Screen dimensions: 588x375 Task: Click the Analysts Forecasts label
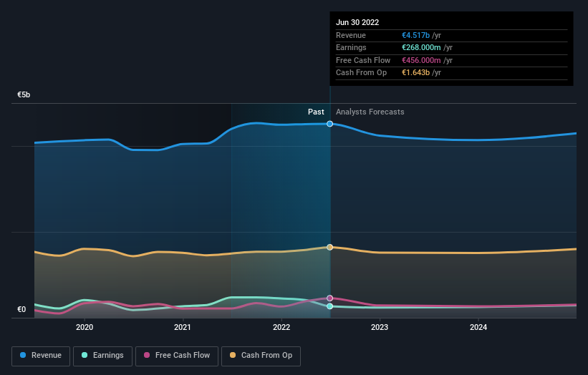(x=370, y=112)
